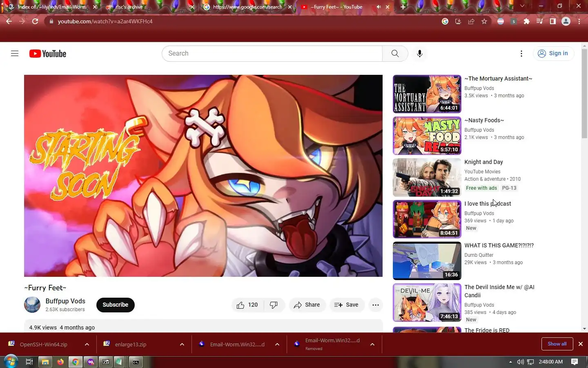Expand removed Email-Worm download options
The image size is (588, 368).
point(372,345)
